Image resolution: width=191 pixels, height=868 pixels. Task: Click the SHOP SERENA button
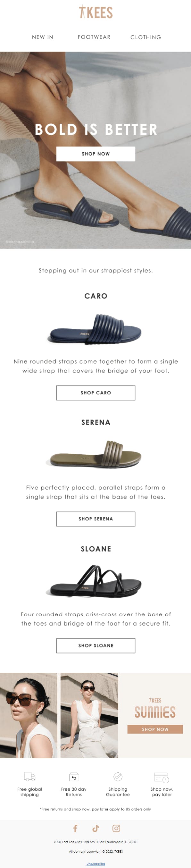[96, 518]
